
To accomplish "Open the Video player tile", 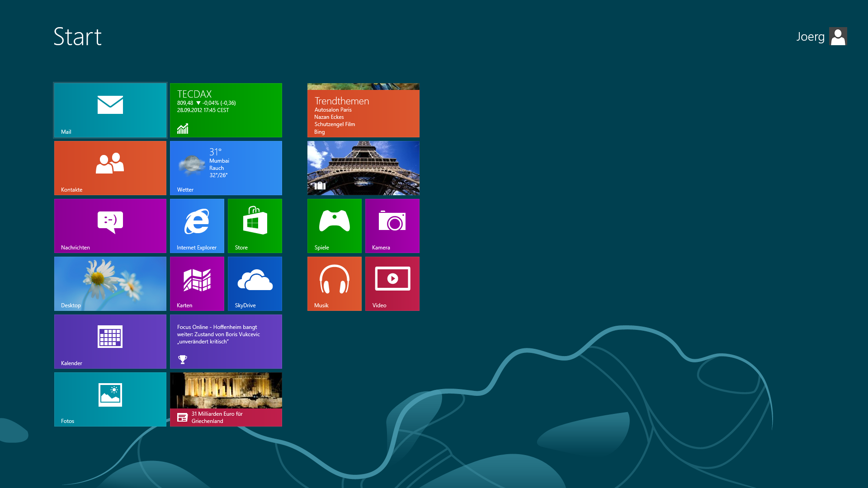I will tap(392, 284).
